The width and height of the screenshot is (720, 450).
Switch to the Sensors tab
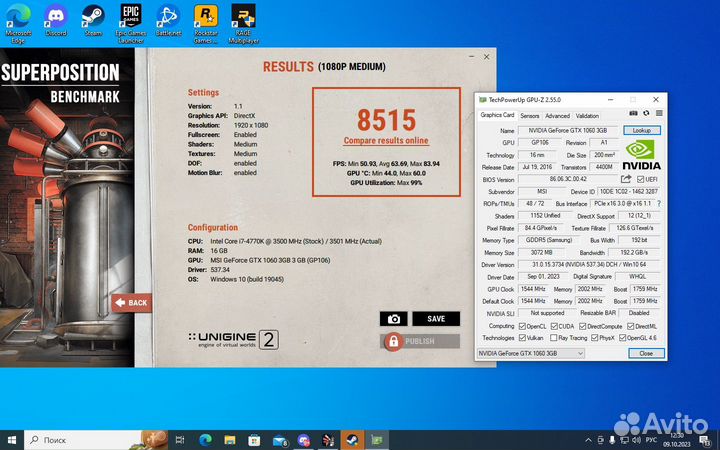pyautogui.click(x=530, y=116)
